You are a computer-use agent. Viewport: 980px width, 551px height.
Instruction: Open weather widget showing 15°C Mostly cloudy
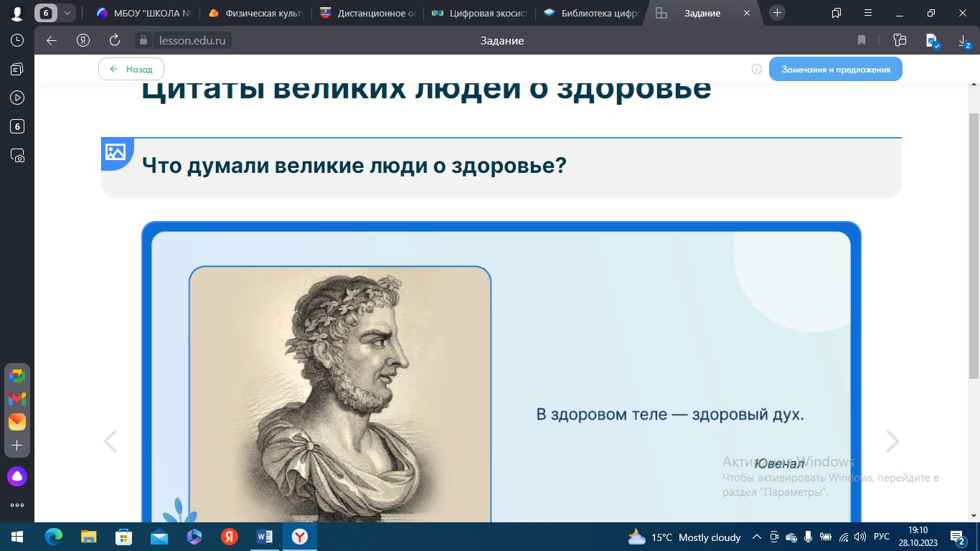click(x=684, y=537)
